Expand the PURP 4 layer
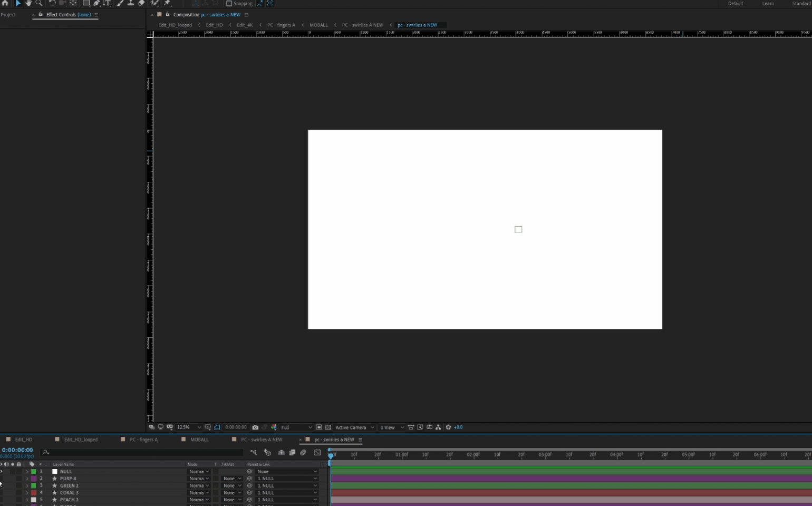The image size is (812, 506). click(27, 479)
